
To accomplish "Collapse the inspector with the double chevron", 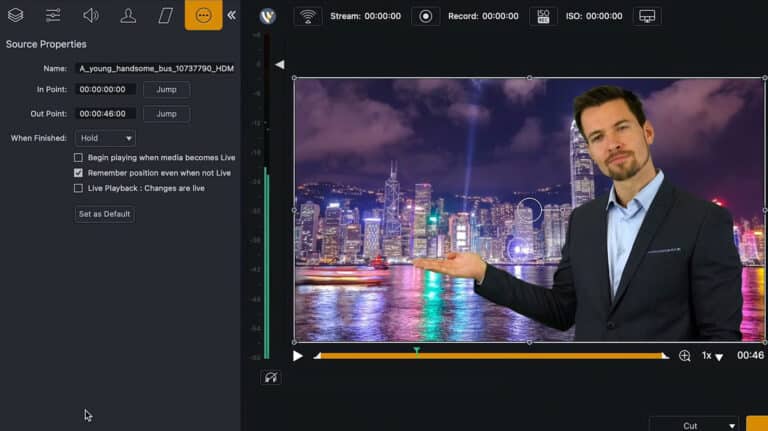I will pyautogui.click(x=232, y=15).
